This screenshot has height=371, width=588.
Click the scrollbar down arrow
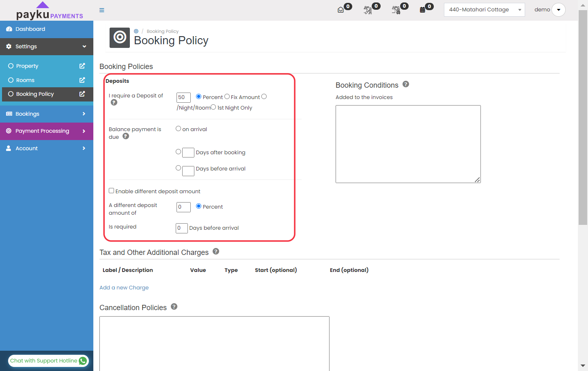point(583,366)
